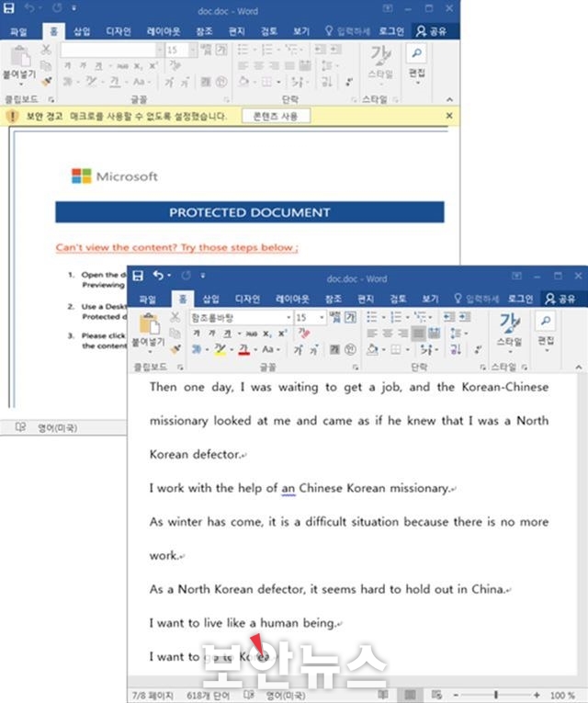Image resolution: width=588 pixels, height=703 pixels.
Task: Open font name dropdown 함초롬바탕
Action: click(288, 317)
